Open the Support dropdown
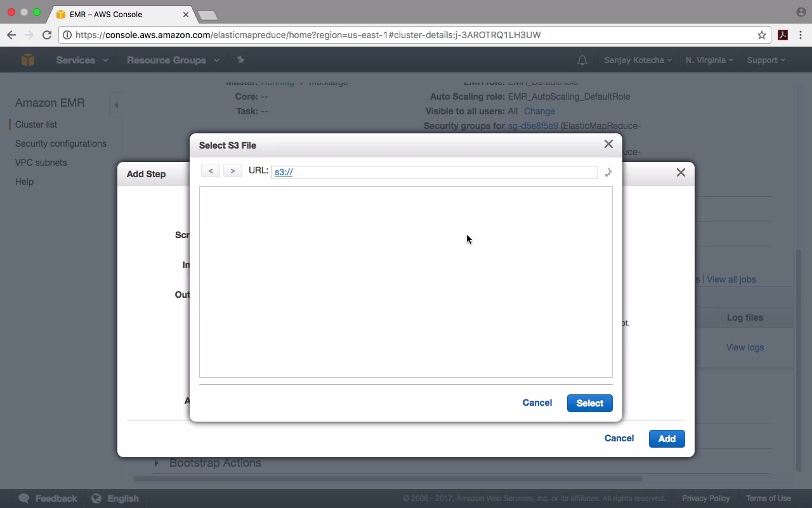This screenshot has height=508, width=812. click(x=766, y=60)
